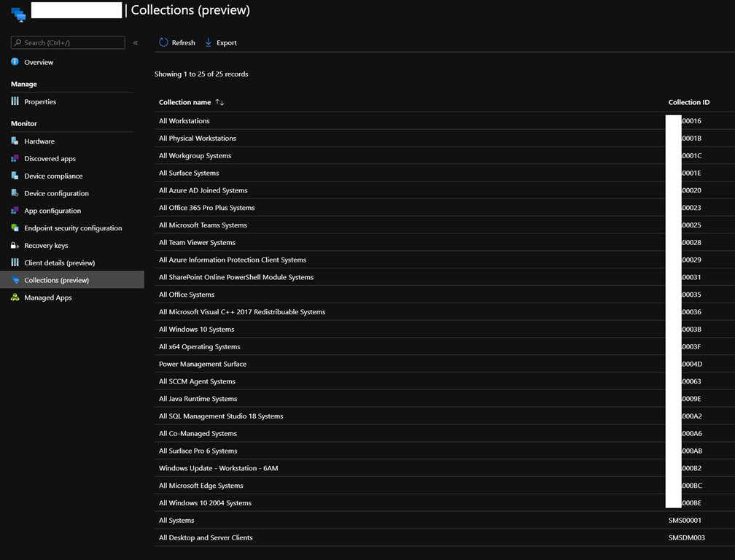Click the Managed Apps icon
Screen dimensions: 735x560
click(x=15, y=297)
